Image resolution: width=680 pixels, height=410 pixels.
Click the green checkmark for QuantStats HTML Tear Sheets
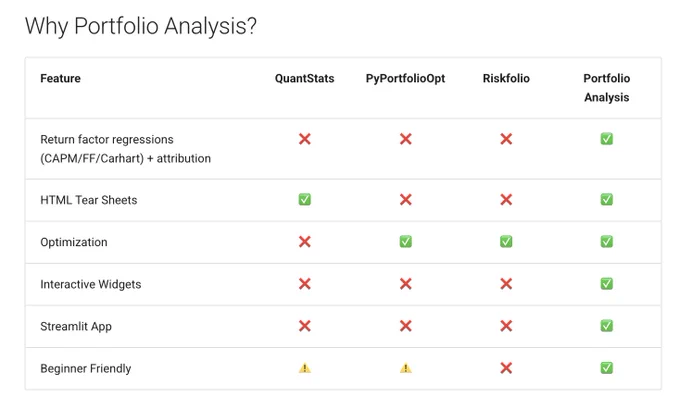coord(304,200)
